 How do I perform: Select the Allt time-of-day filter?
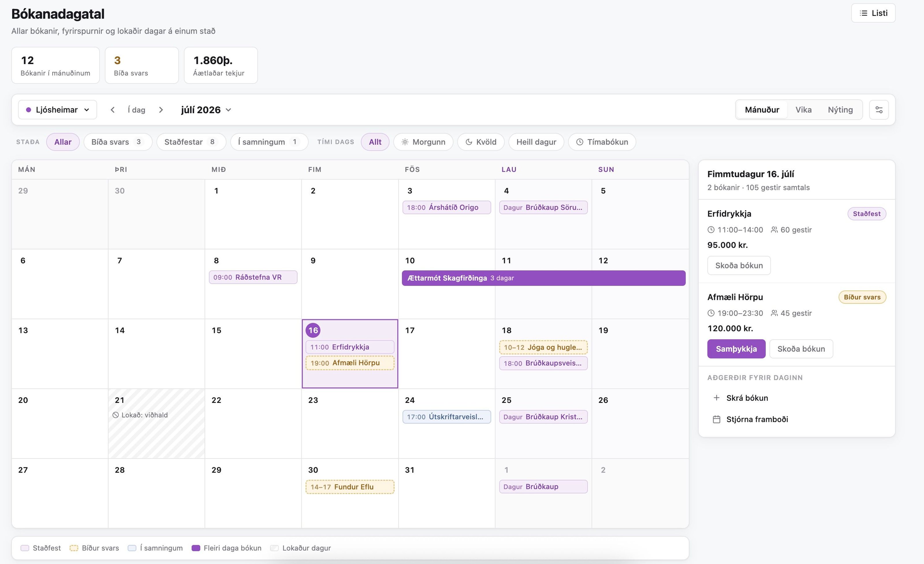[375, 142]
